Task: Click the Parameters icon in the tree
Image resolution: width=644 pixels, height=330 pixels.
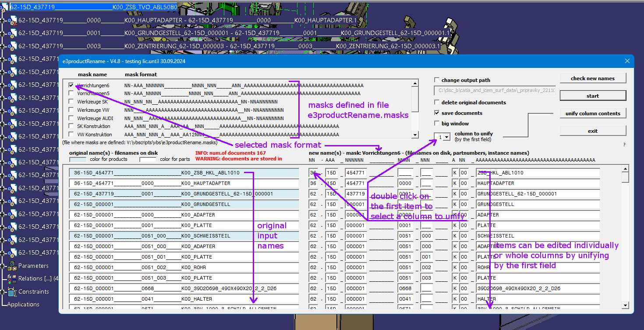Action: pos(12,266)
